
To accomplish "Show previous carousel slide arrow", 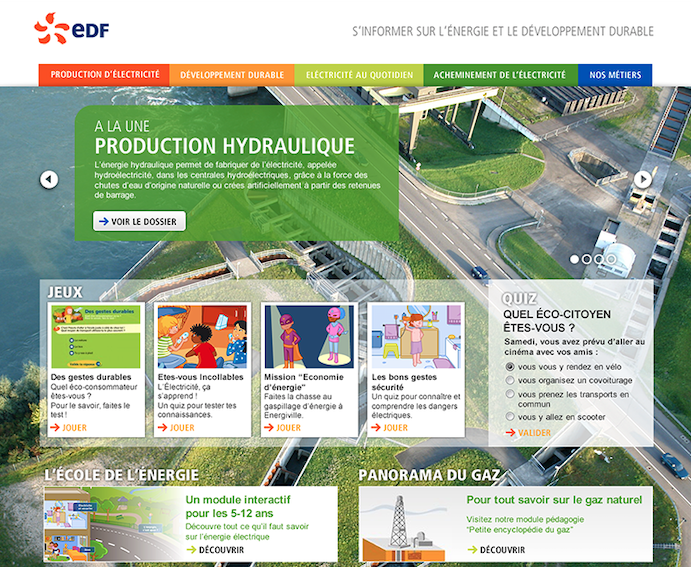I will 49,180.
